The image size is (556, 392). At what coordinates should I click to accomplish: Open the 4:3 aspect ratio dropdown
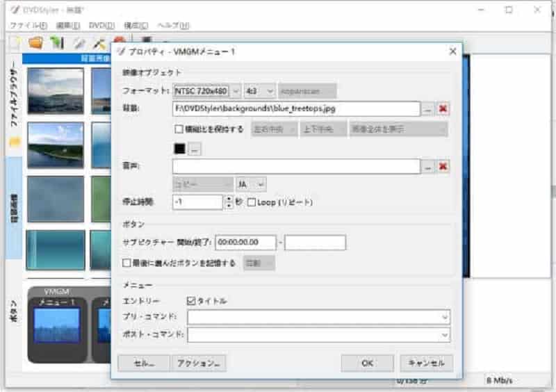259,91
